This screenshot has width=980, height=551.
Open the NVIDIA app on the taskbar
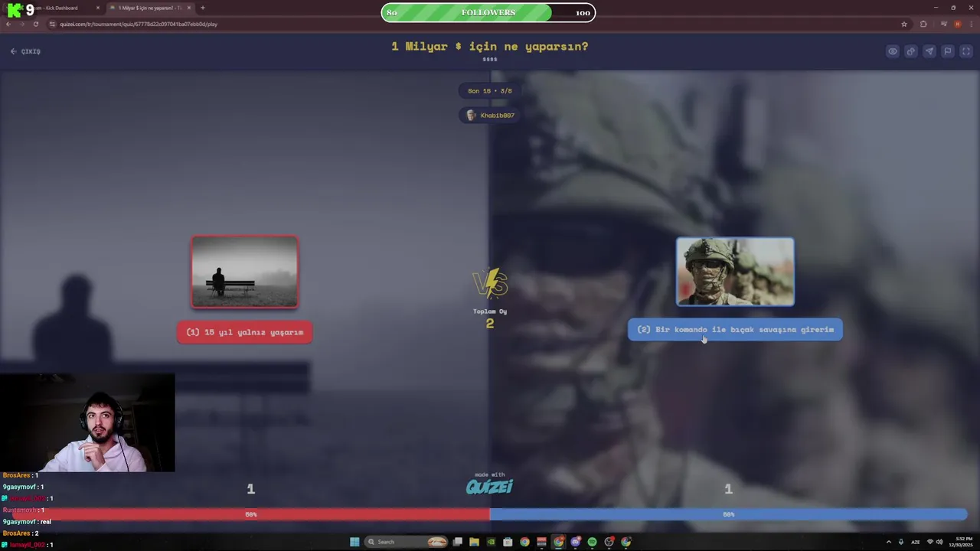[x=491, y=542]
